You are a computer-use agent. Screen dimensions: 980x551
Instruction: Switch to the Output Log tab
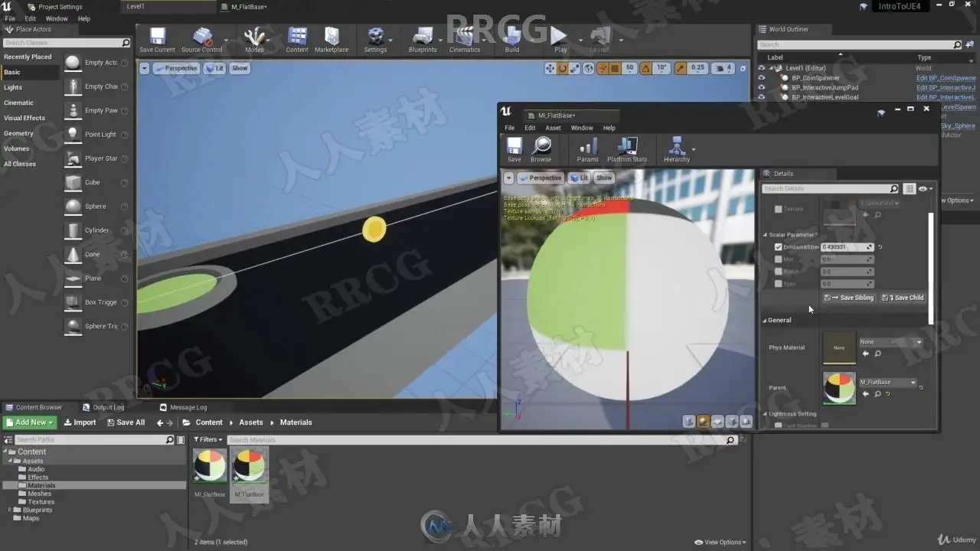point(103,407)
